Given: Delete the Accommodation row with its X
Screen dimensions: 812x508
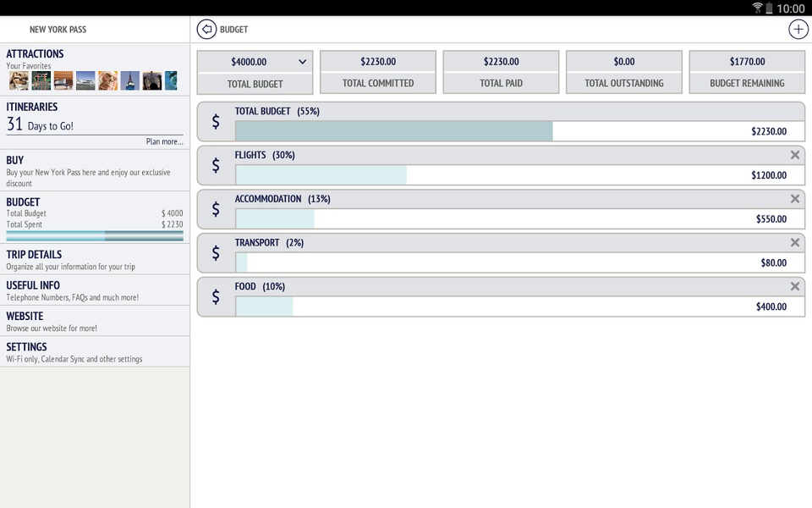Looking at the screenshot, I should pos(795,199).
